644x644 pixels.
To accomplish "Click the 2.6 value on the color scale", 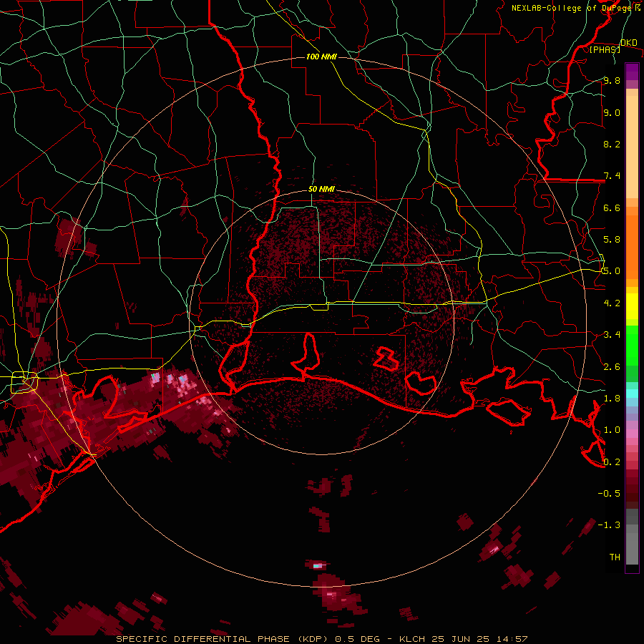I will coord(612,367).
